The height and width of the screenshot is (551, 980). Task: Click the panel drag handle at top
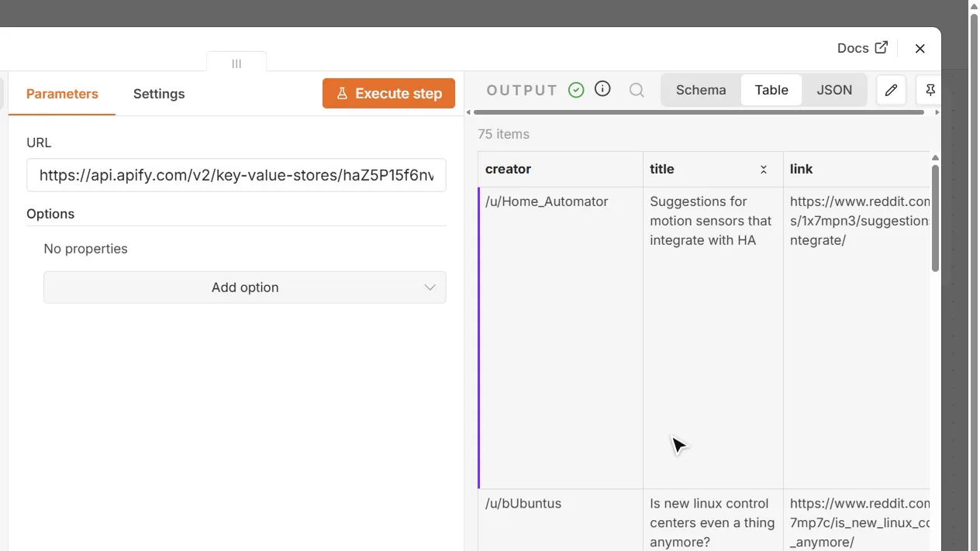(x=236, y=64)
